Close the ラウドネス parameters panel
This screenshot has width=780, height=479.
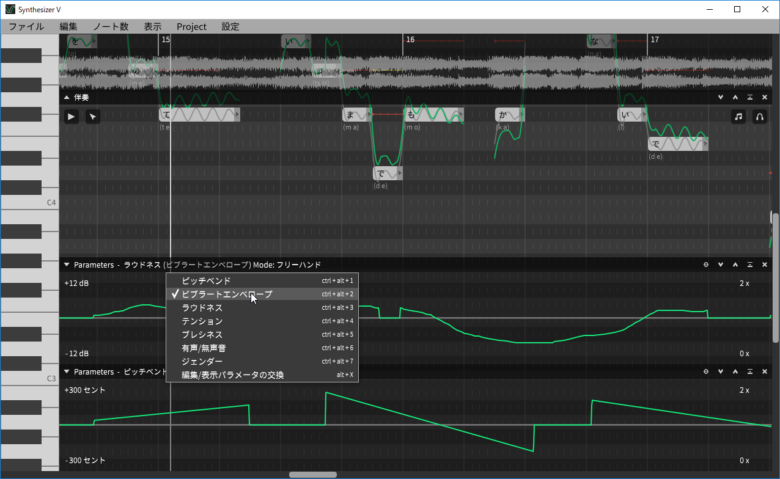pos(765,265)
